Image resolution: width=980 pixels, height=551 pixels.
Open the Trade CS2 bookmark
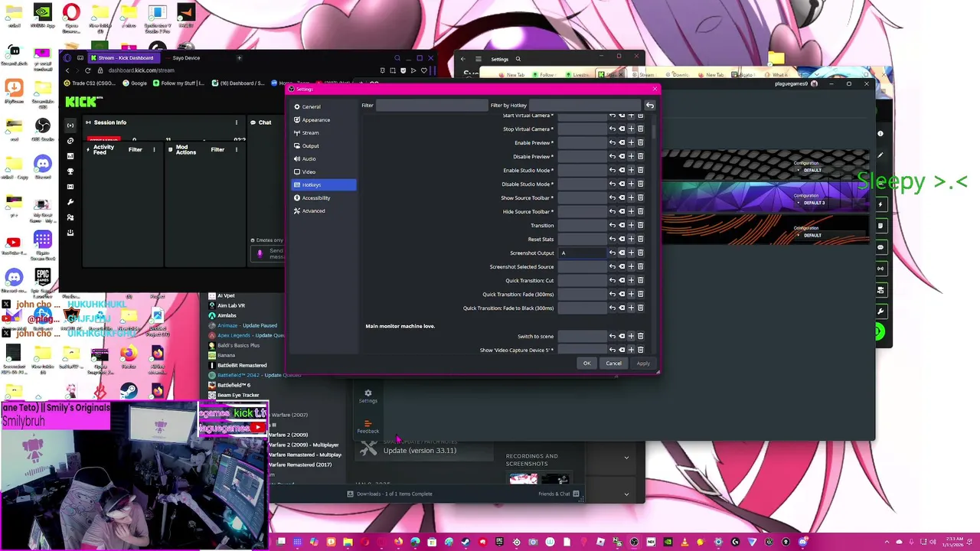click(x=91, y=83)
